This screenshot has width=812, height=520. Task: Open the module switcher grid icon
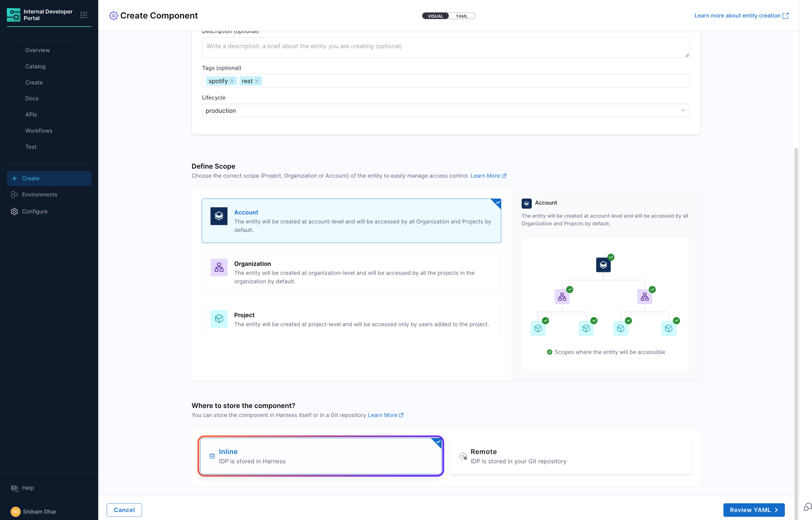pos(83,15)
